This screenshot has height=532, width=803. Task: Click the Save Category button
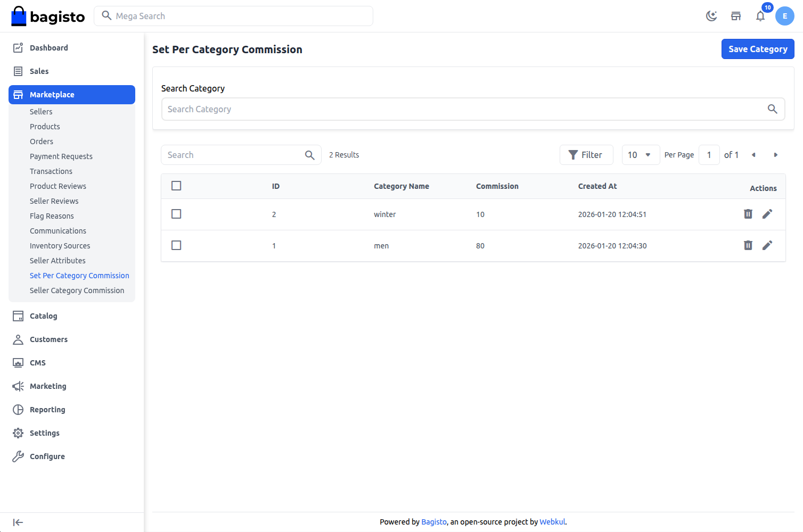(x=758, y=49)
